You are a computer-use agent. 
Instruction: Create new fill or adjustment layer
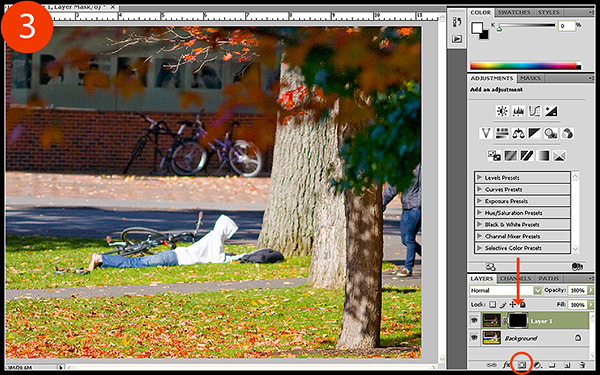coord(537,365)
